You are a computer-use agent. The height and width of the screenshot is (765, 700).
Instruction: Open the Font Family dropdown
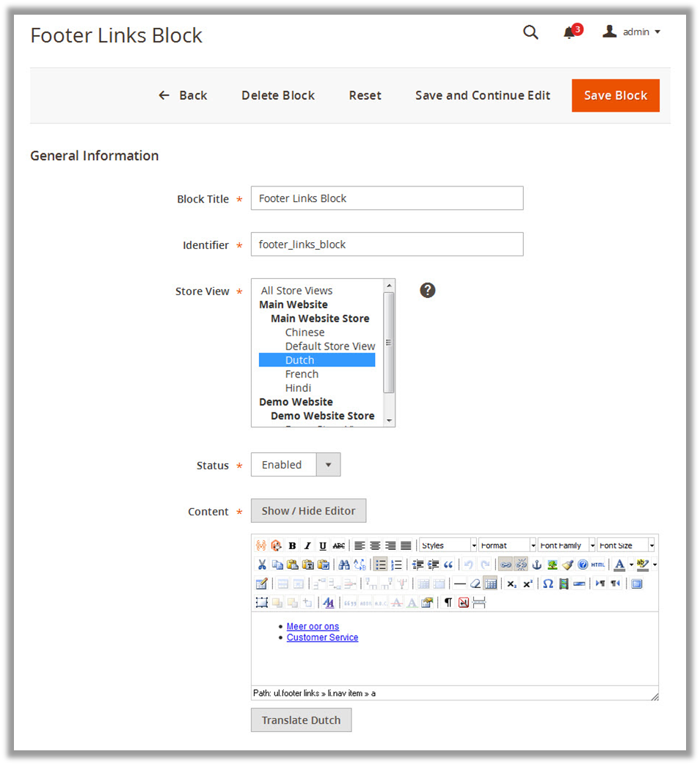pos(566,545)
